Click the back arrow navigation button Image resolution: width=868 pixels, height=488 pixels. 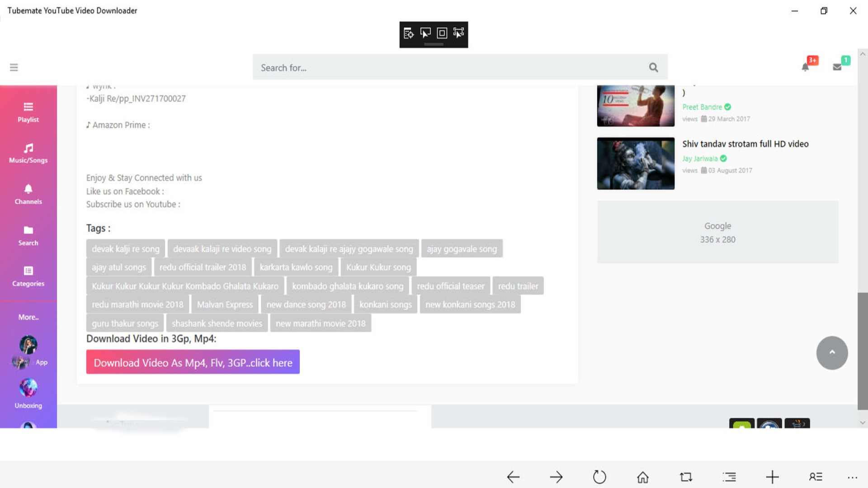513,477
